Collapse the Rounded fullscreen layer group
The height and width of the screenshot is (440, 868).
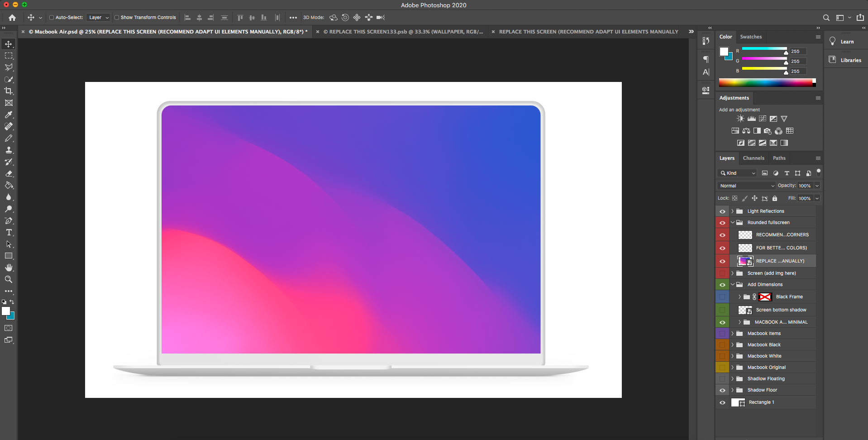pos(732,223)
